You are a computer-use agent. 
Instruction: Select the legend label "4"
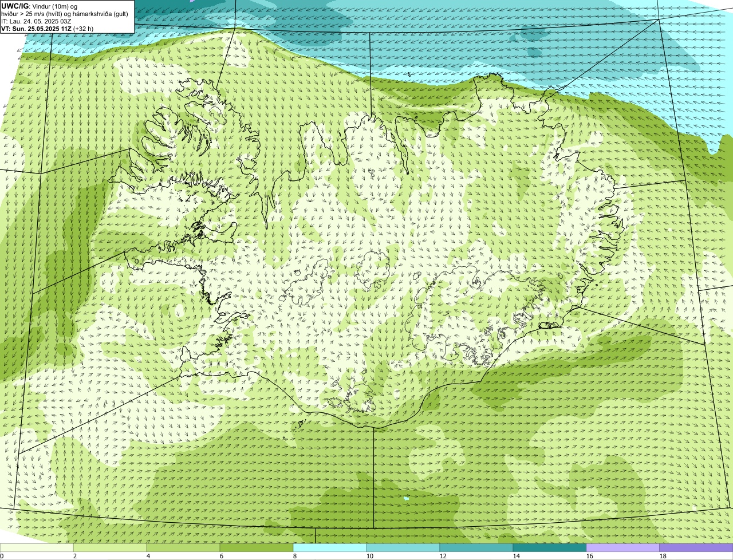pyautogui.click(x=148, y=556)
